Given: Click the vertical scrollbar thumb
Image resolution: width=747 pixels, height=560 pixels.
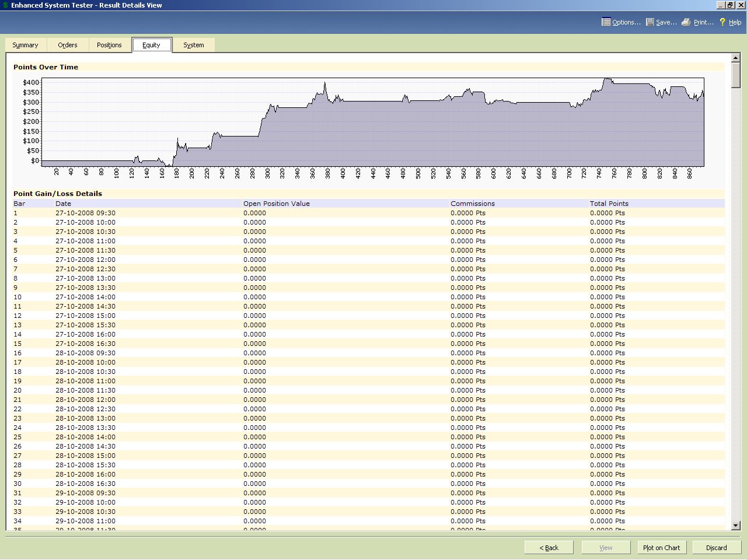Looking at the screenshot, I should coord(736,76).
